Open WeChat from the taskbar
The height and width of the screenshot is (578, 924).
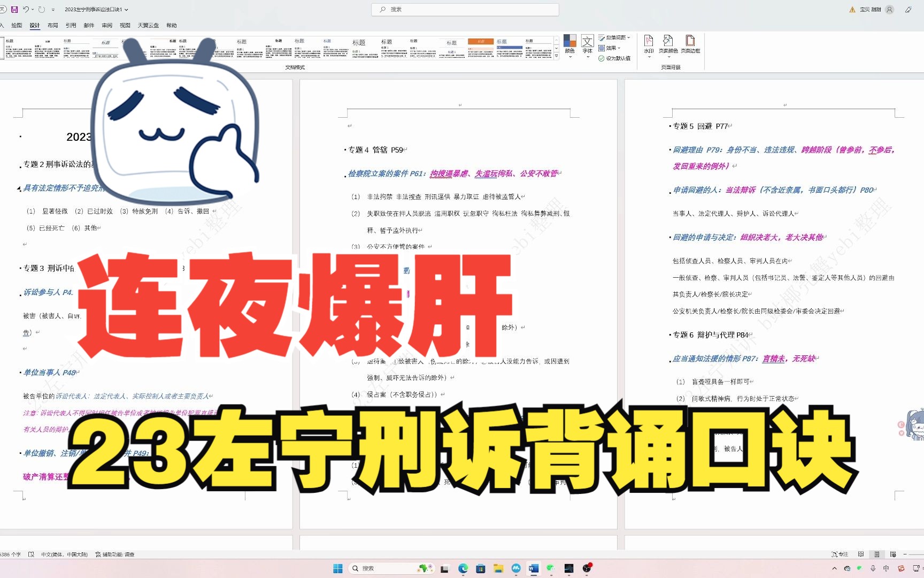pos(551,568)
